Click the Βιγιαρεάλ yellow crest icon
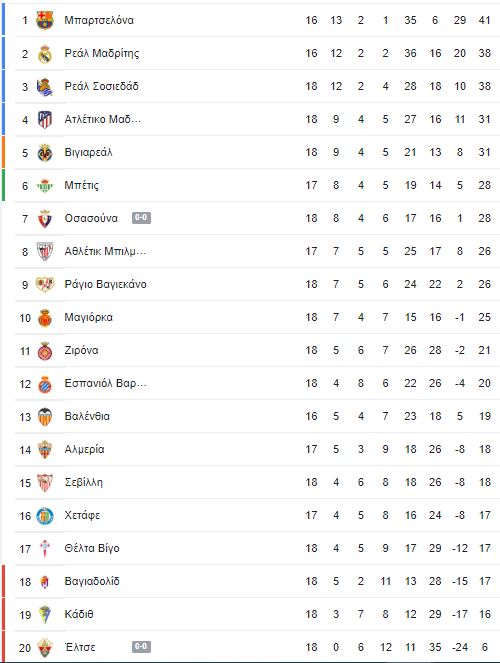The image size is (500, 663). click(x=45, y=153)
